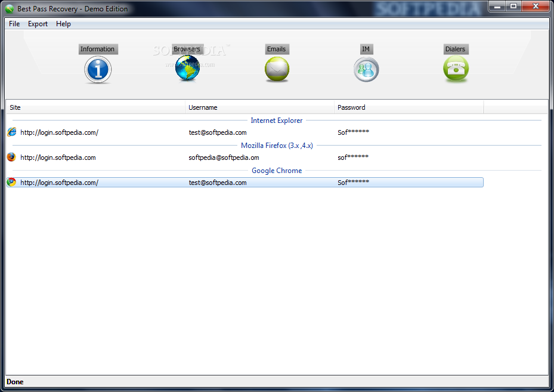The image size is (554, 392).
Task: Select Internet Explorer site http://login.softpedia.com/
Action: 60,132
